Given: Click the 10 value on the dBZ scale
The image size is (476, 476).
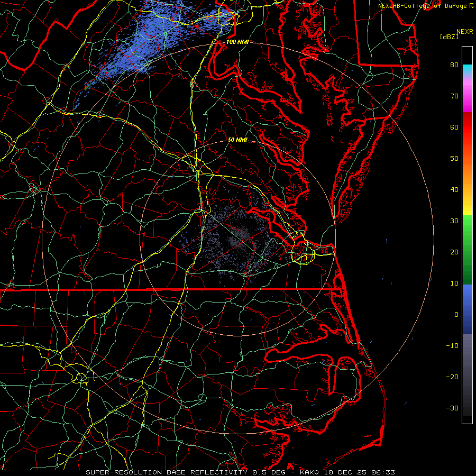Looking at the screenshot, I should [454, 283].
